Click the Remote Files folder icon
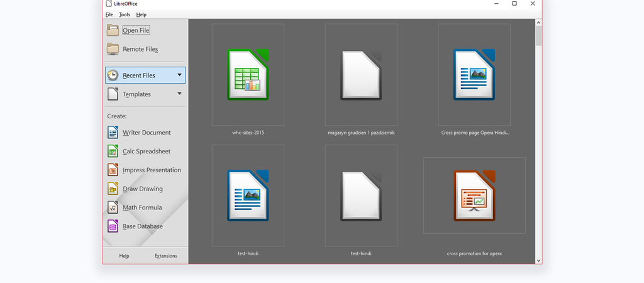The height and width of the screenshot is (283, 644). tap(113, 49)
